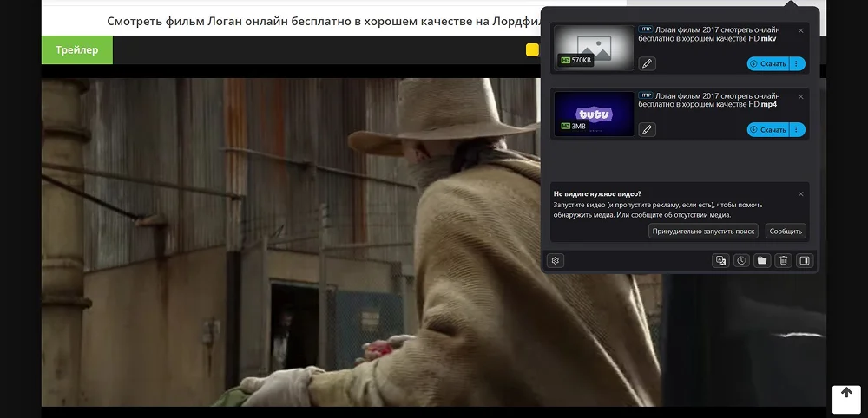This screenshot has width=868, height=418.
Task: Dismiss the .mkv media entry
Action: click(800, 31)
